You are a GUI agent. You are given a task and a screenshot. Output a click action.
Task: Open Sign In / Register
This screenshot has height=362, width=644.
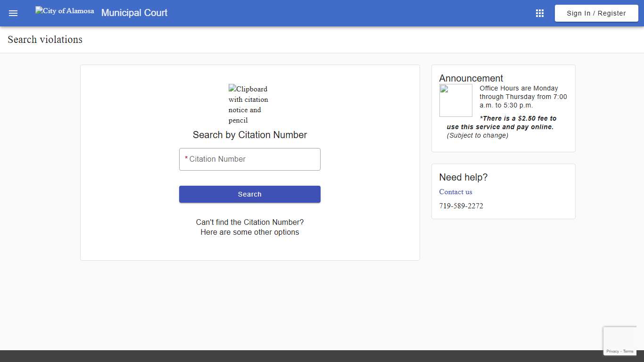pos(596,13)
